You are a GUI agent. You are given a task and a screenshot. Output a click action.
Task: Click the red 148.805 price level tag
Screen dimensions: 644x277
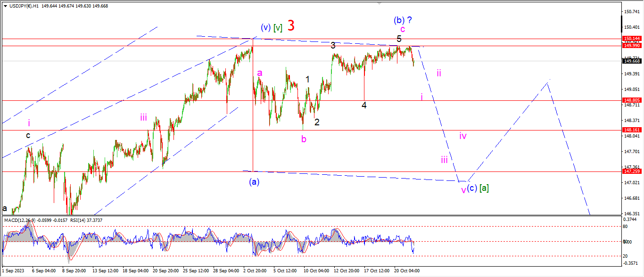tap(631, 100)
